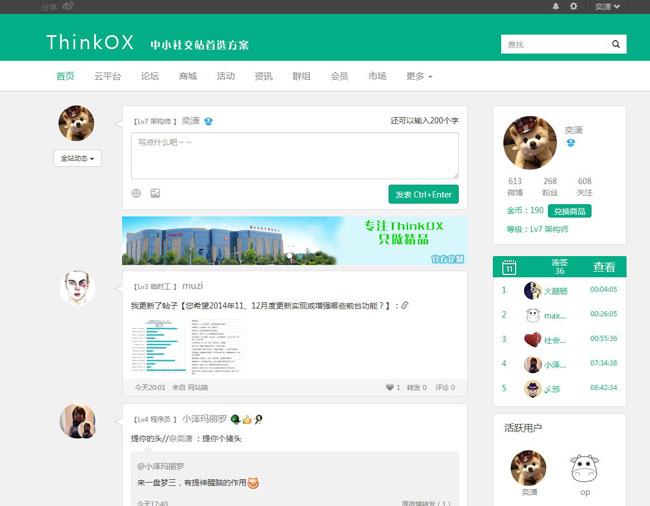
Task: Click inside the 写点什么吧 text area
Action: tap(295, 156)
